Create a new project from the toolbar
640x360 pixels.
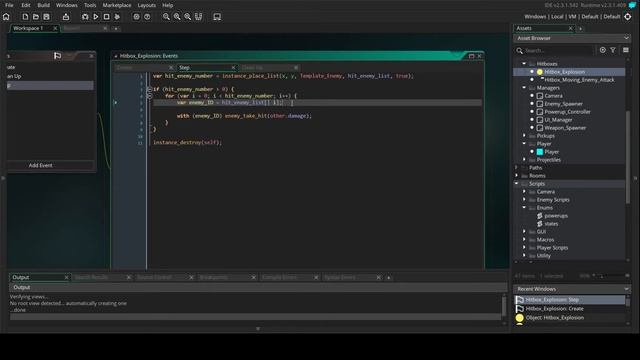pyautogui.click(x=25, y=17)
